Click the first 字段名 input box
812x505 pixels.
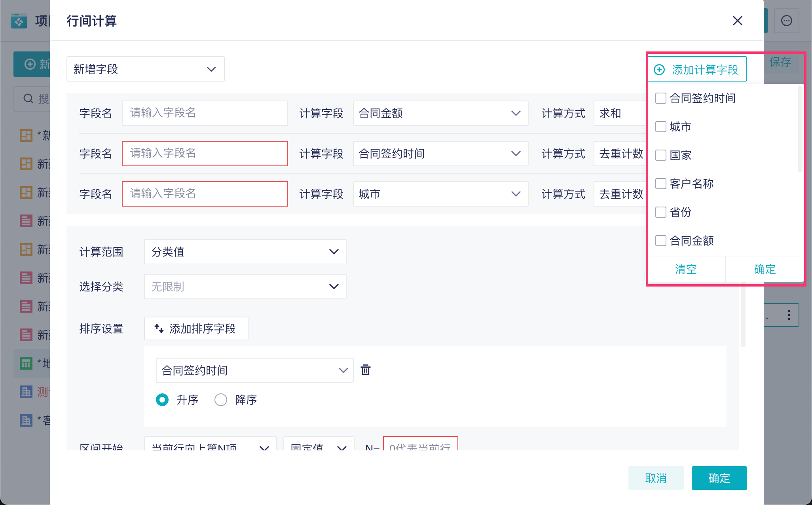point(205,113)
